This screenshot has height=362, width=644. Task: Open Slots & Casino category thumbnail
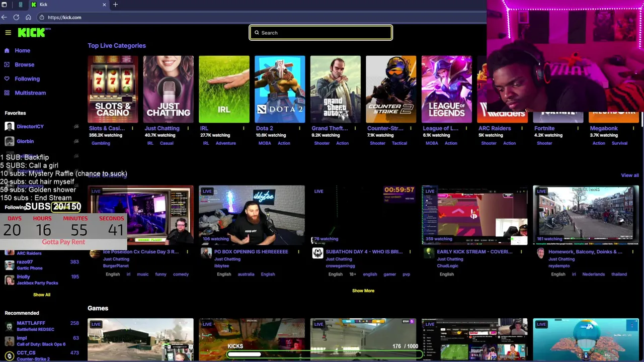113,89
